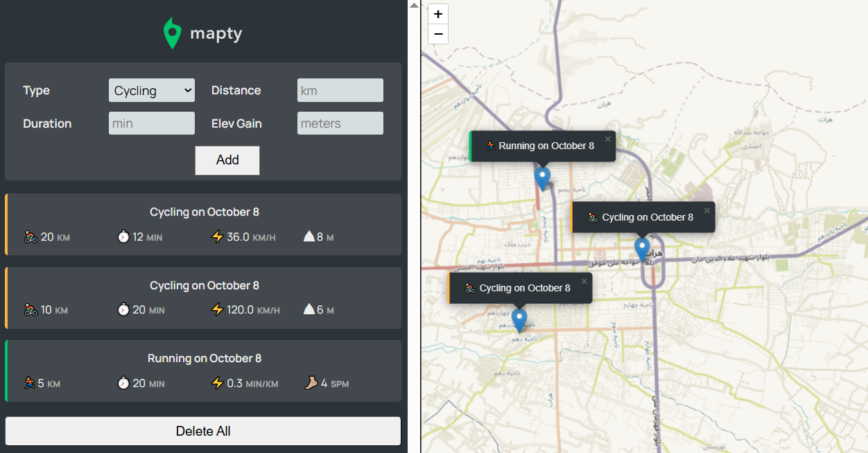The height and width of the screenshot is (453, 868).
Task: Click the rightmost Cycling map marker pin
Action: point(642,248)
